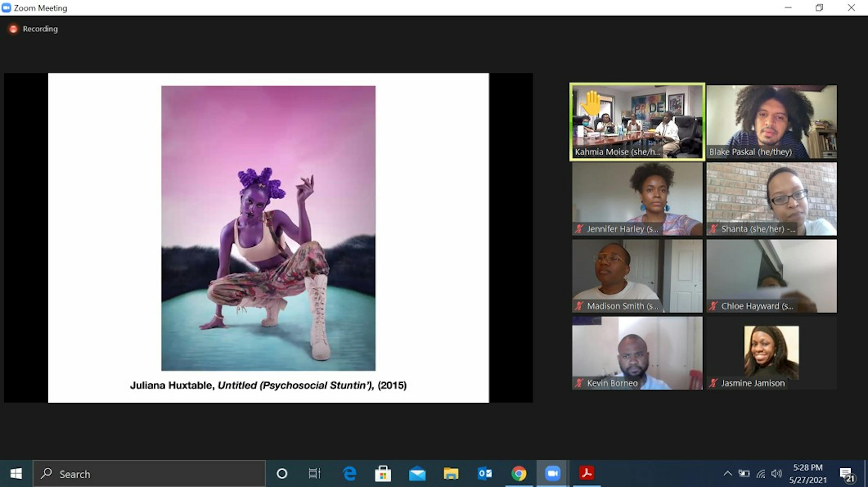
Task: Select Blake Paskal's video thumbnail
Action: pos(771,121)
